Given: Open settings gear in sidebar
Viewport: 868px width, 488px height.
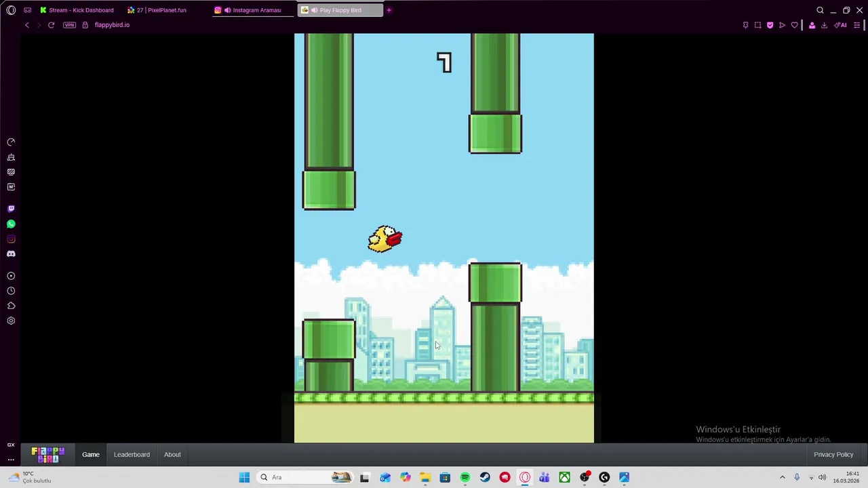Looking at the screenshot, I should click(11, 321).
